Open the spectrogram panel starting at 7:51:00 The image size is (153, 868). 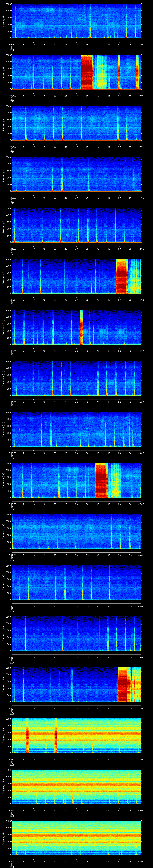pos(76,736)
